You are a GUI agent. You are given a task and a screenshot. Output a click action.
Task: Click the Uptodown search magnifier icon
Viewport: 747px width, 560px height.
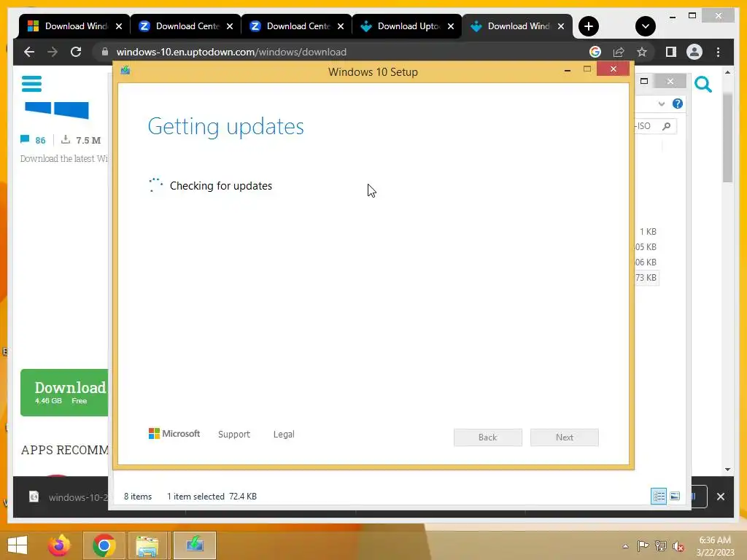tap(703, 85)
